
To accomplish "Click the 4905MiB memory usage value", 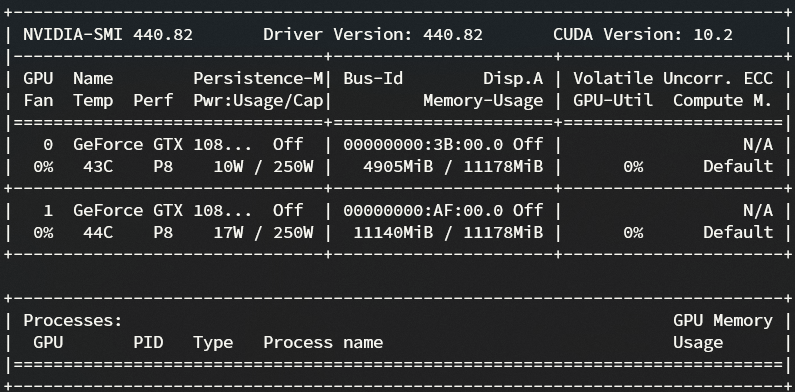I will pyautogui.click(x=398, y=166).
